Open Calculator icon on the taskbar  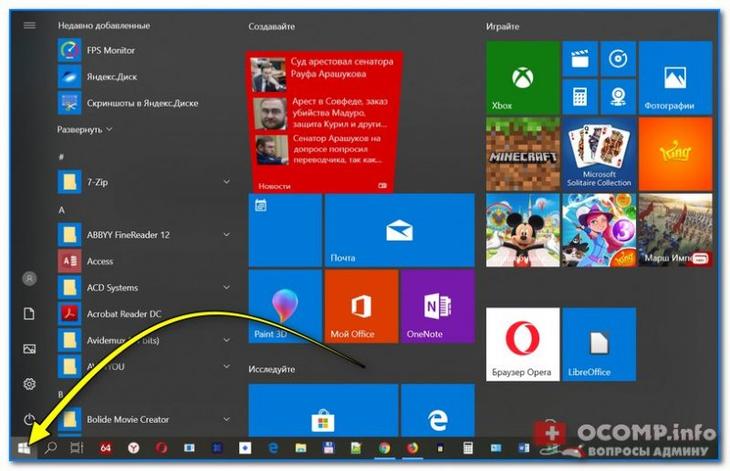pyautogui.click(x=468, y=448)
